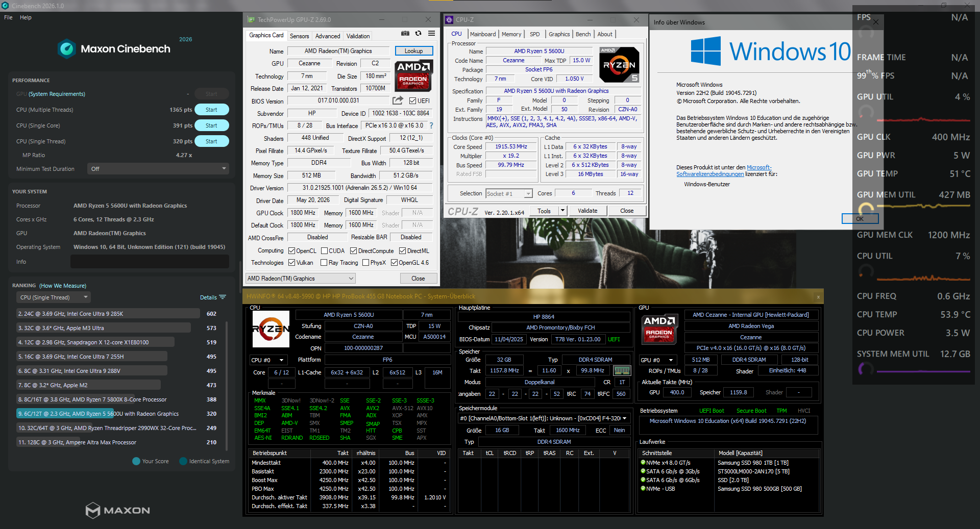
Task: Open the How We Measure link
Action: click(x=63, y=286)
